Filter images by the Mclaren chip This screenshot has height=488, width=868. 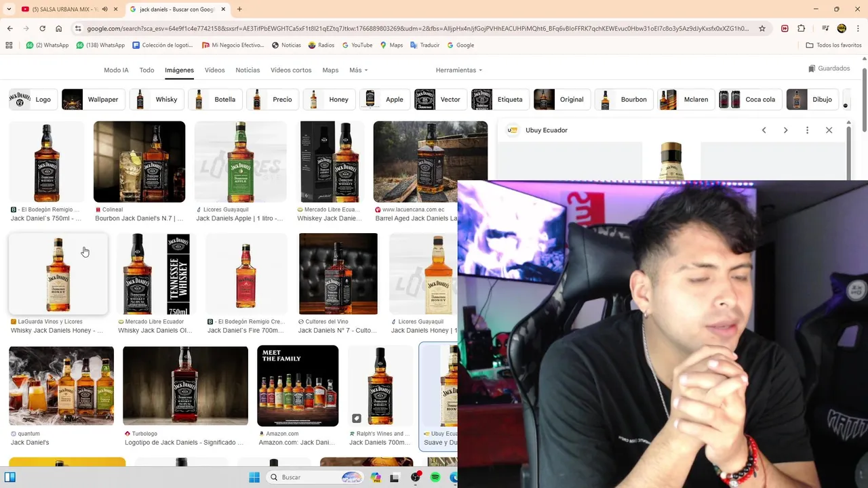pos(685,100)
